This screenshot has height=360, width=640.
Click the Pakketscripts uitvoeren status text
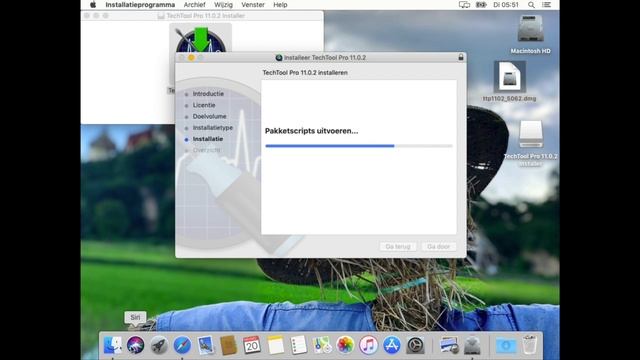(x=311, y=131)
